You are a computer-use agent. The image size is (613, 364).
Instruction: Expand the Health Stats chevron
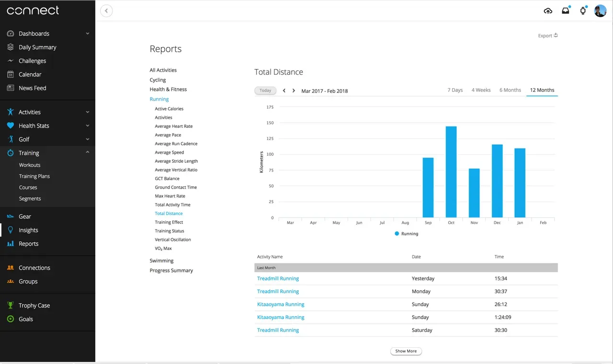[x=88, y=126]
